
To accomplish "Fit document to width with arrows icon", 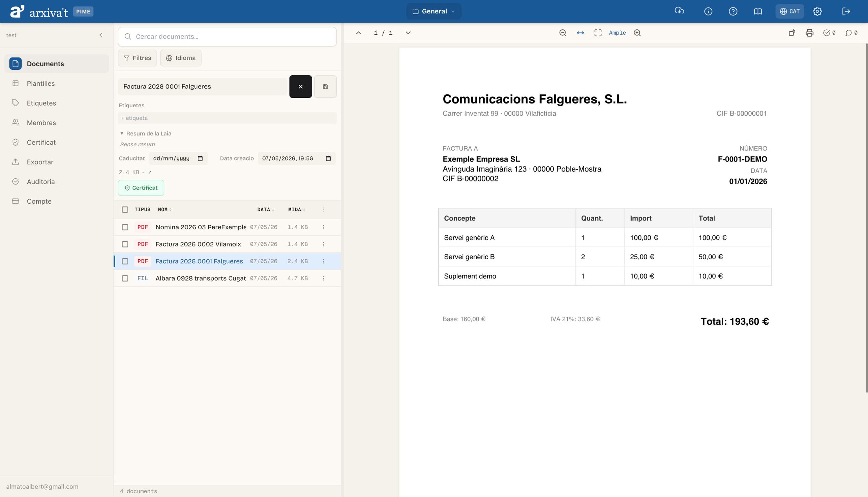I will coord(580,33).
